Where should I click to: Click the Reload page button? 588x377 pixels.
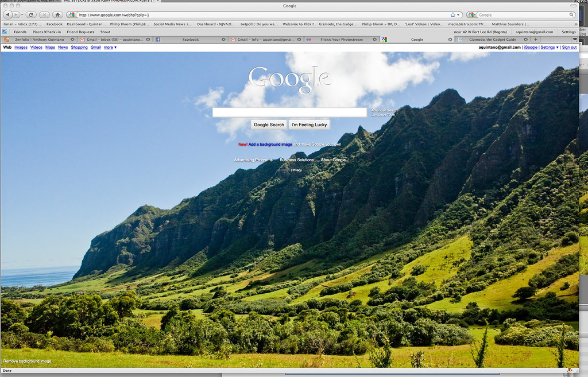(32, 14)
